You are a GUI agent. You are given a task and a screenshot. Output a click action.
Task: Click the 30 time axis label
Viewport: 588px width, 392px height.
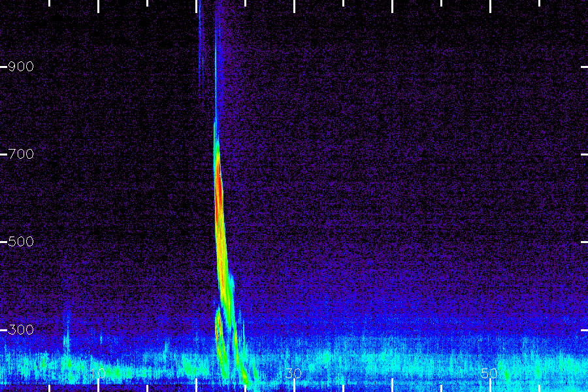point(293,373)
